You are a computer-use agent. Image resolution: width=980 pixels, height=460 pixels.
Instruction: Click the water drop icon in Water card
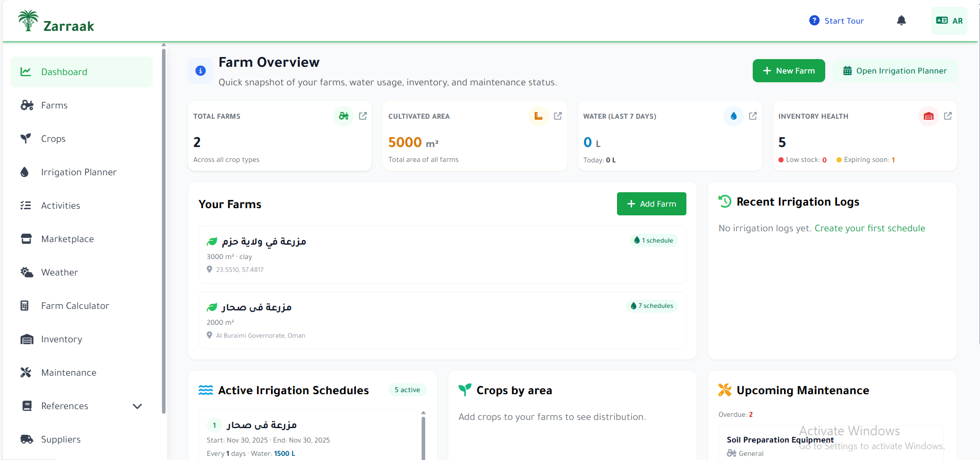click(x=734, y=116)
